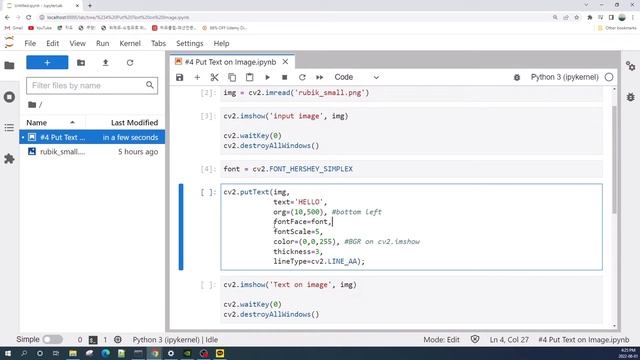Image resolution: width=640 pixels, height=360 pixels.
Task: Open the Windows Start menu
Action: point(7,353)
